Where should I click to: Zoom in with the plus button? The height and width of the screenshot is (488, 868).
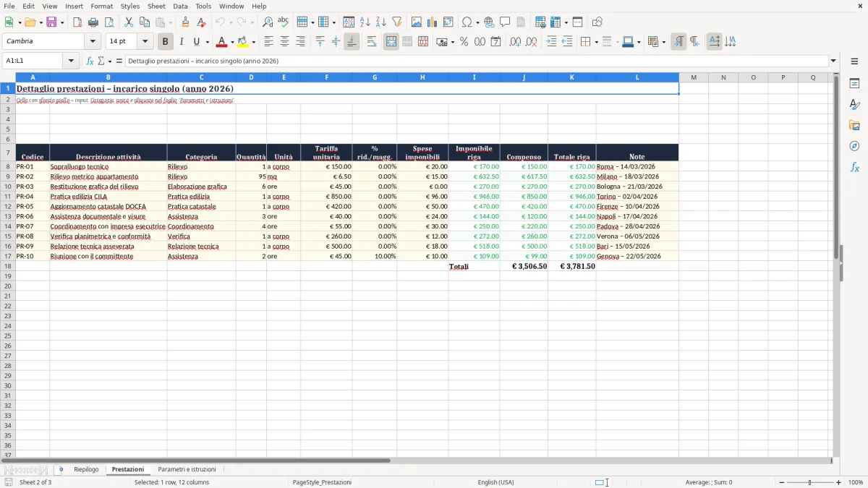(839, 482)
